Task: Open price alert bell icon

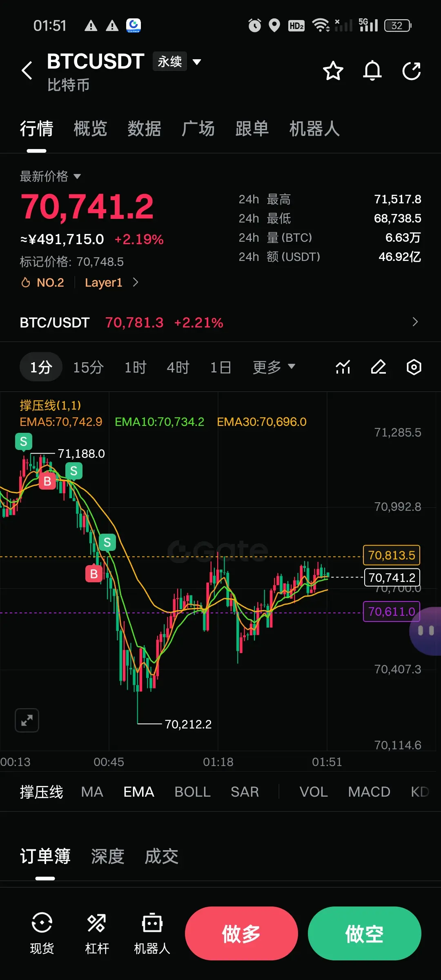Action: click(372, 71)
